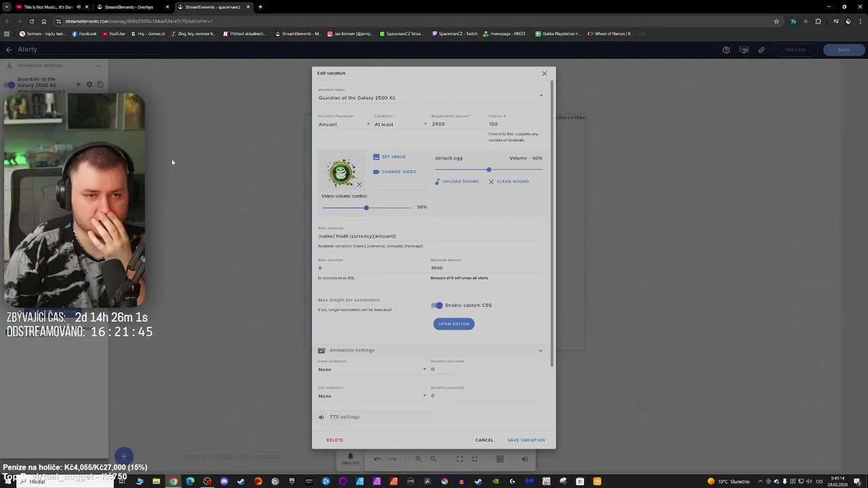
Task: Click the Clear Sound X icon
Action: [x=491, y=182]
